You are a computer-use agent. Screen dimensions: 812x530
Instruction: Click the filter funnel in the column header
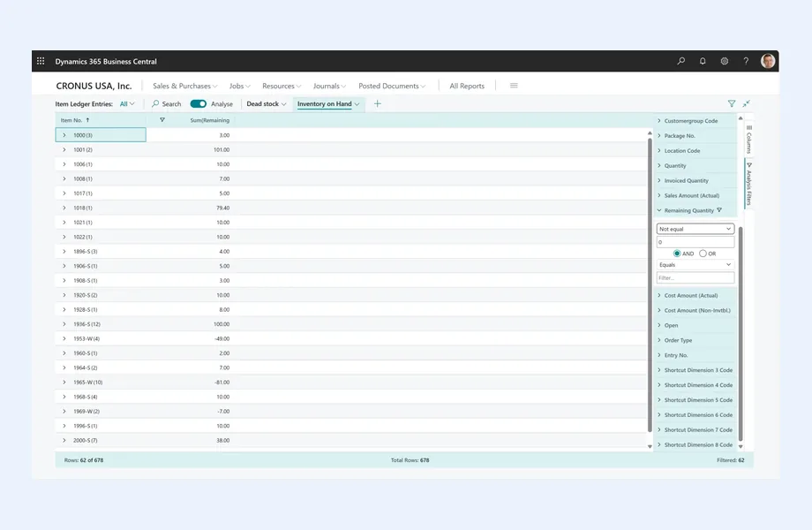click(162, 120)
